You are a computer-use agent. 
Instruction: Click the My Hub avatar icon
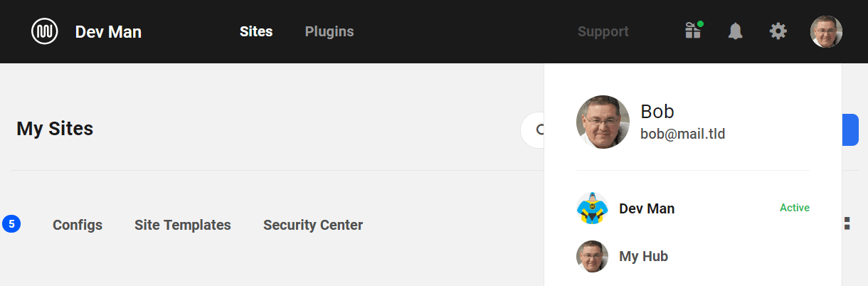(x=592, y=256)
